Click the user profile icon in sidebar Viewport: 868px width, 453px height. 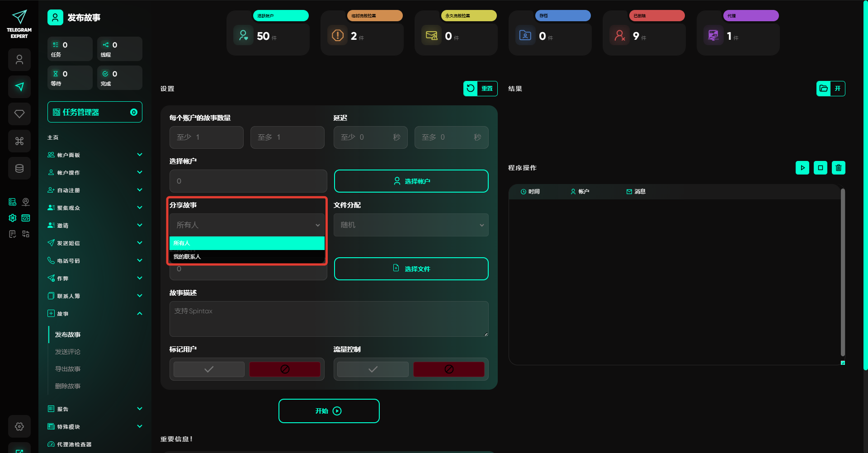tap(19, 60)
